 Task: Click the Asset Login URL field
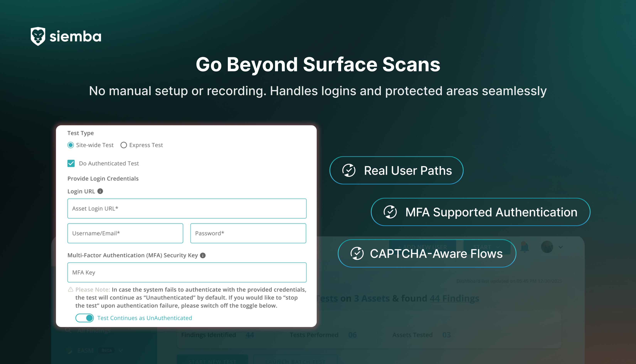coord(187,209)
